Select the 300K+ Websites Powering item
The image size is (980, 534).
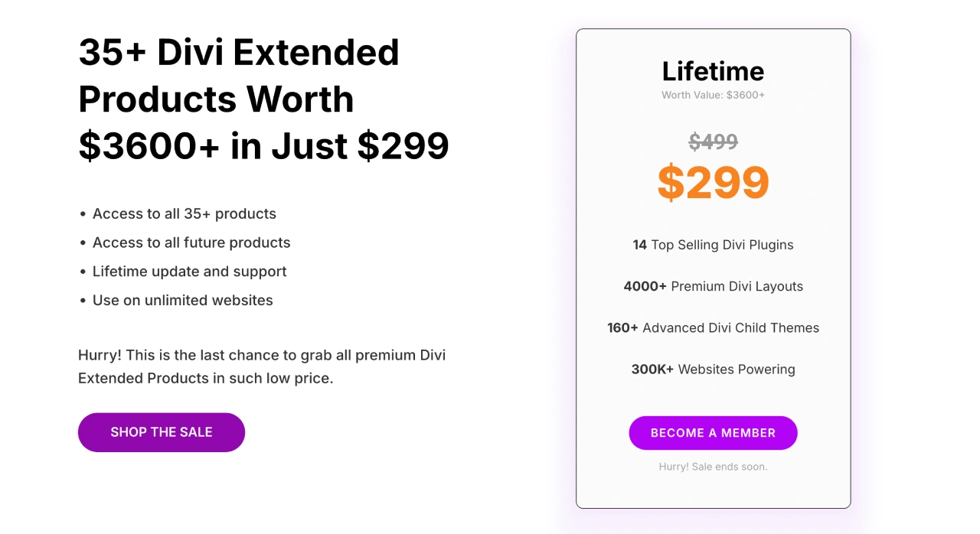[x=713, y=369]
